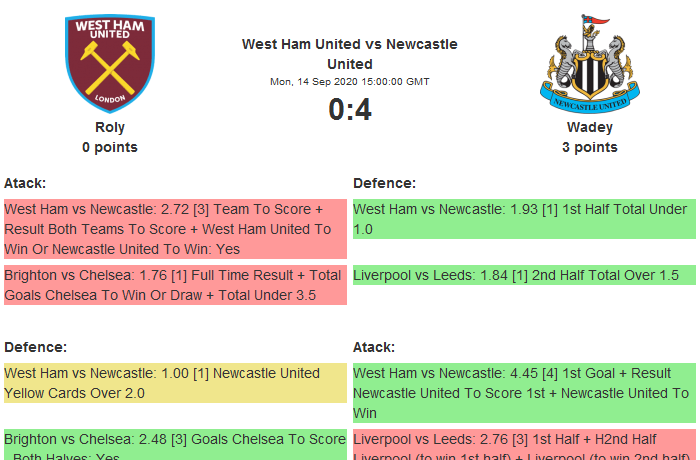Select the match title West Ham United vs Newcastle United
This screenshot has height=460, width=700.
pos(350,54)
